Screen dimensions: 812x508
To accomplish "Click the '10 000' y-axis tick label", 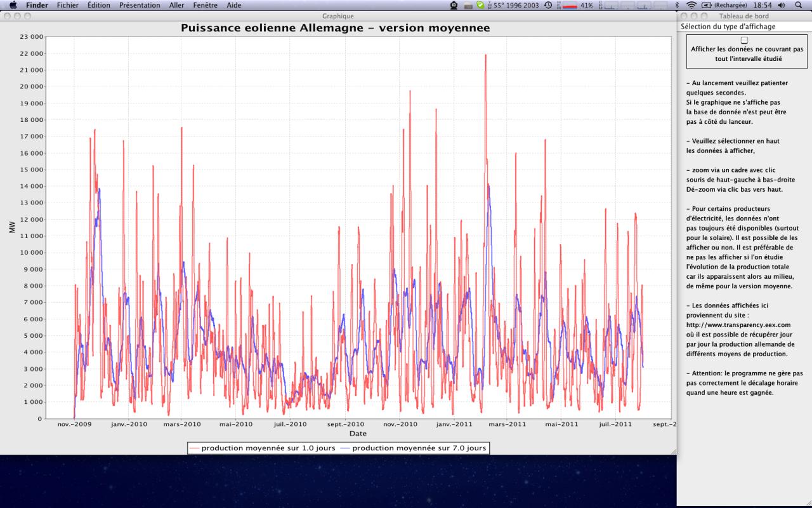I will (x=32, y=252).
